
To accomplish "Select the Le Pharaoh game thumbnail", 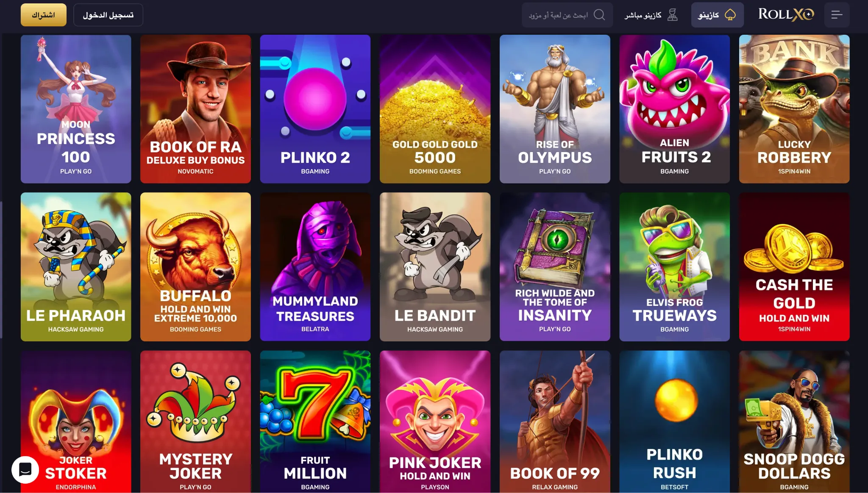I will pyautogui.click(x=76, y=267).
